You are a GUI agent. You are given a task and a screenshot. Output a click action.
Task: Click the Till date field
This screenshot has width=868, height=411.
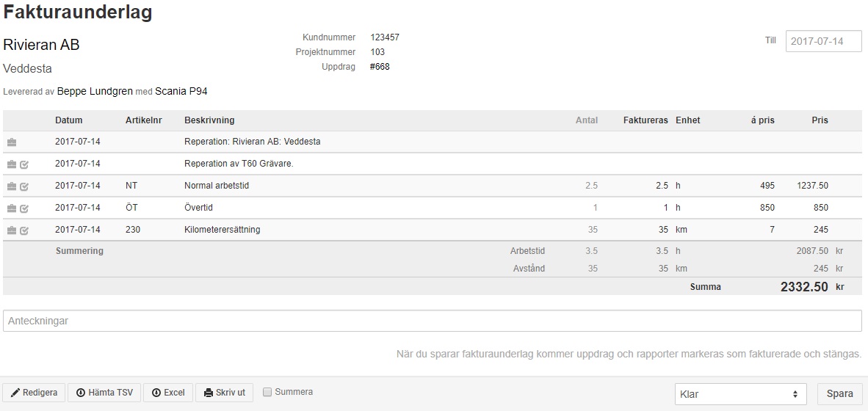coord(824,41)
